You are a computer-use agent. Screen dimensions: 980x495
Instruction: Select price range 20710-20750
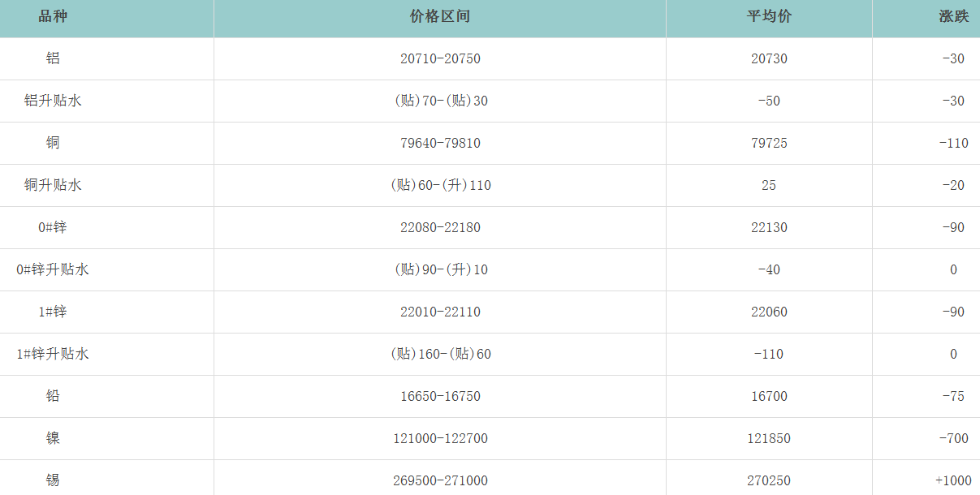click(x=440, y=58)
